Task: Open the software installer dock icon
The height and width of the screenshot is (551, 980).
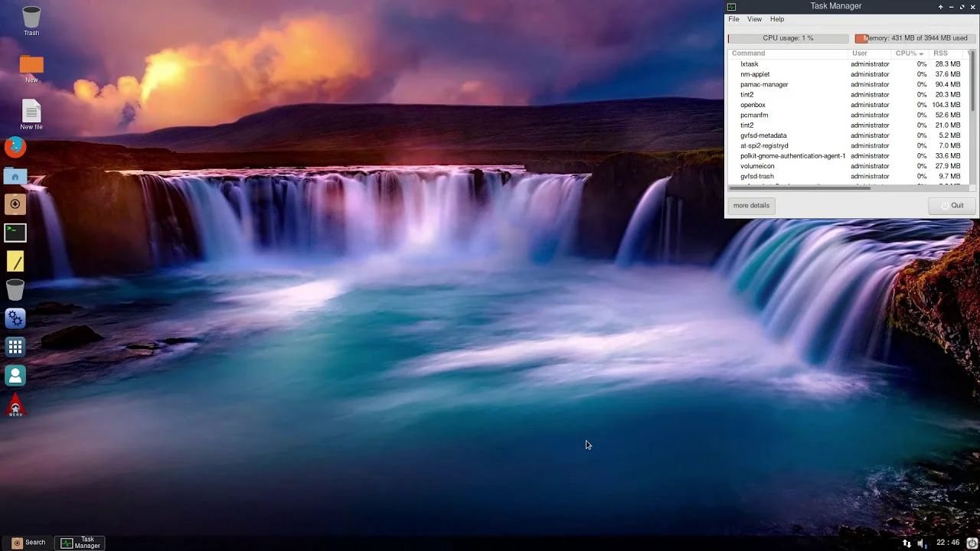Action: coord(15,204)
